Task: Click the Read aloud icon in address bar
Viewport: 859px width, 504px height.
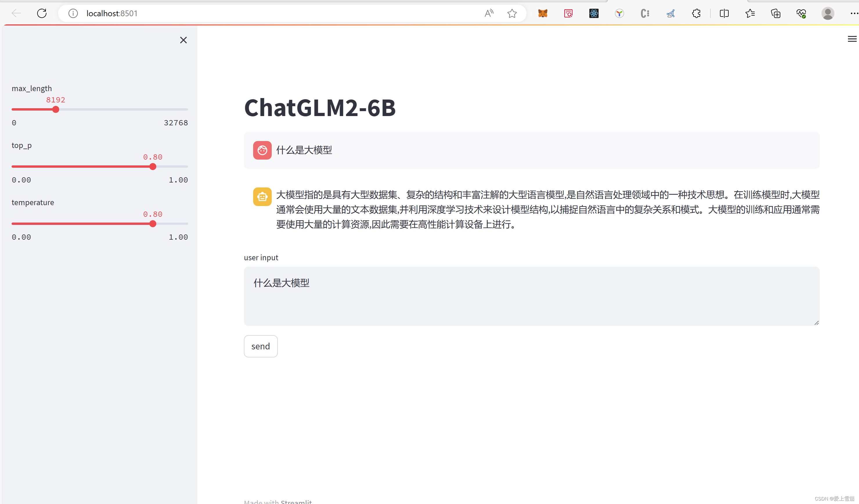Action: tap(489, 13)
